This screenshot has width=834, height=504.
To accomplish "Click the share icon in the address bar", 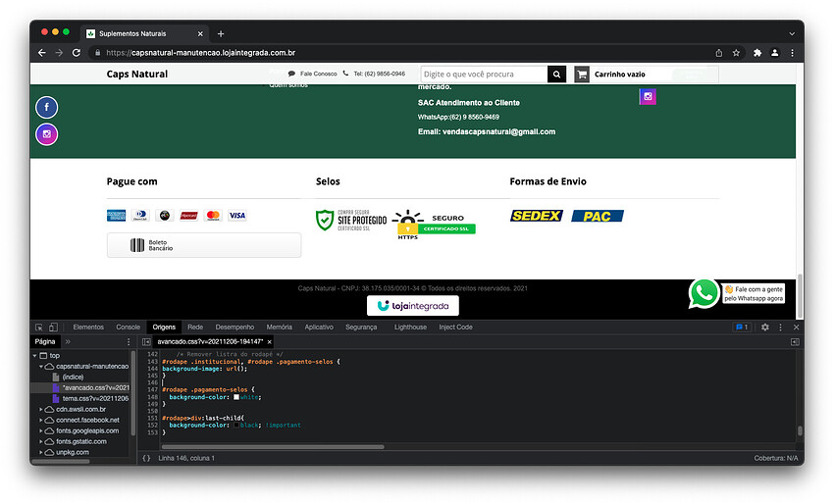I will 718,53.
